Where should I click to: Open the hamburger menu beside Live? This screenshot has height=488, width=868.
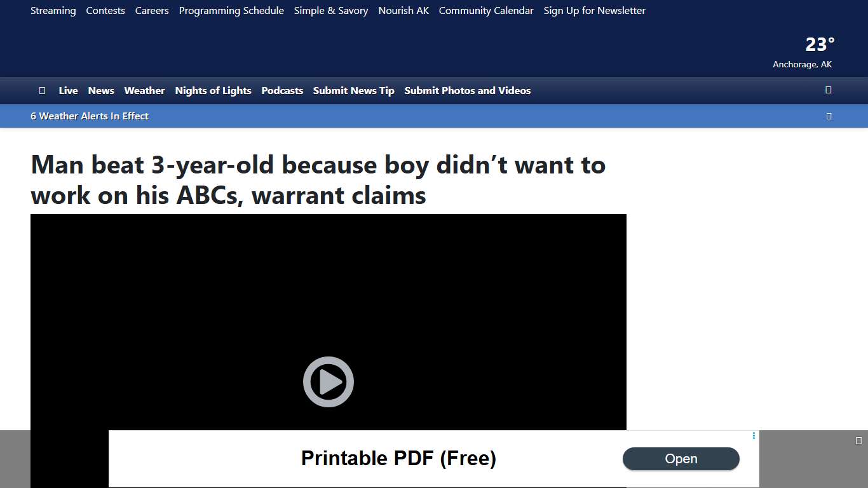[42, 91]
